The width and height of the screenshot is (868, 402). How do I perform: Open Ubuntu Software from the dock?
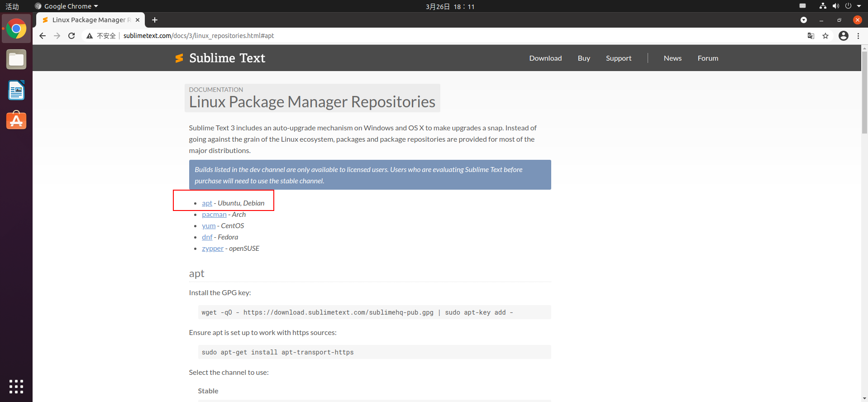pos(16,120)
